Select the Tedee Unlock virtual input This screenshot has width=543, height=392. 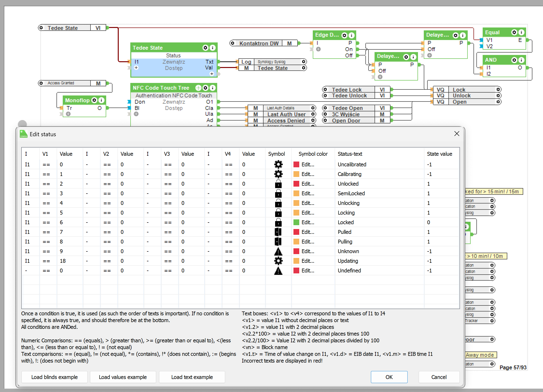(356, 95)
